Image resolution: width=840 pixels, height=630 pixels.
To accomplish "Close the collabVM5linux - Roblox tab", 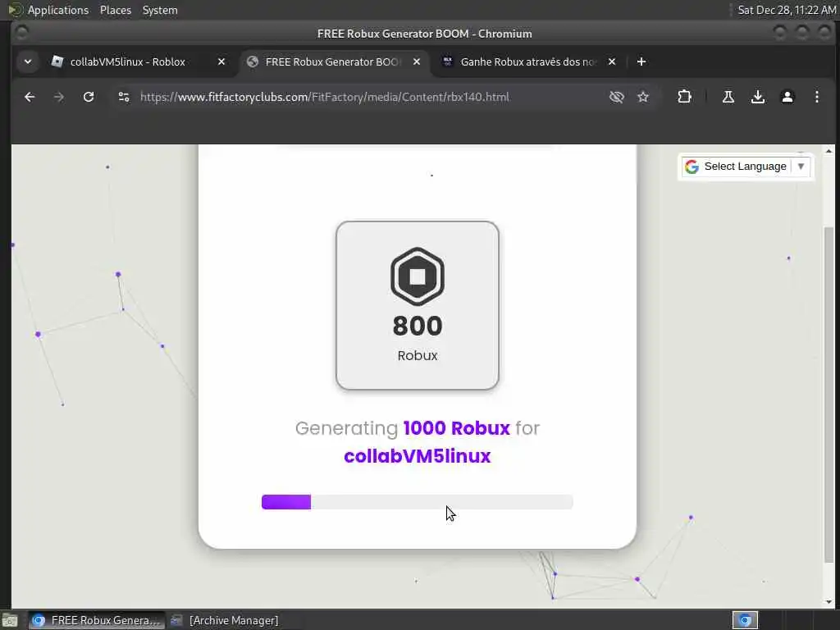I will coord(221,62).
